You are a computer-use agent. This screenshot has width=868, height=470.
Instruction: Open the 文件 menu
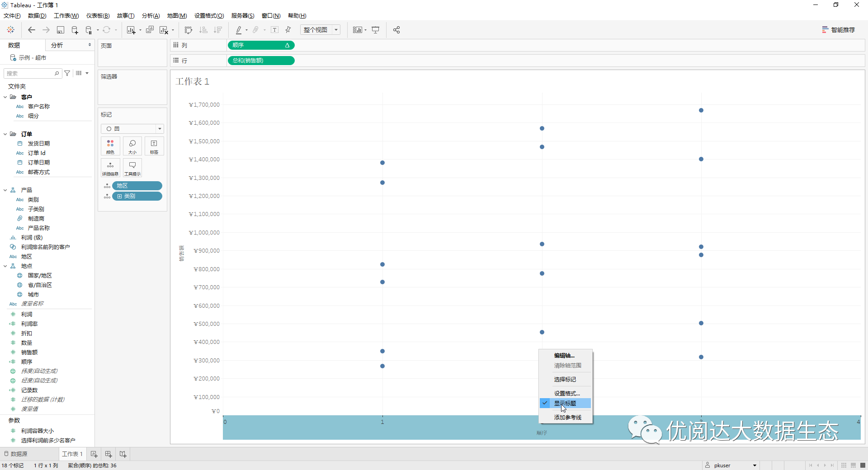(12, 16)
